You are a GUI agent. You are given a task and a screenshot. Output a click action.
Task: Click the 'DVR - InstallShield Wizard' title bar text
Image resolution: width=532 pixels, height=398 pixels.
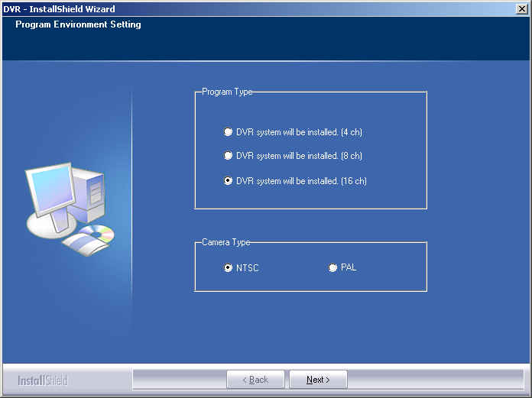[x=59, y=9]
